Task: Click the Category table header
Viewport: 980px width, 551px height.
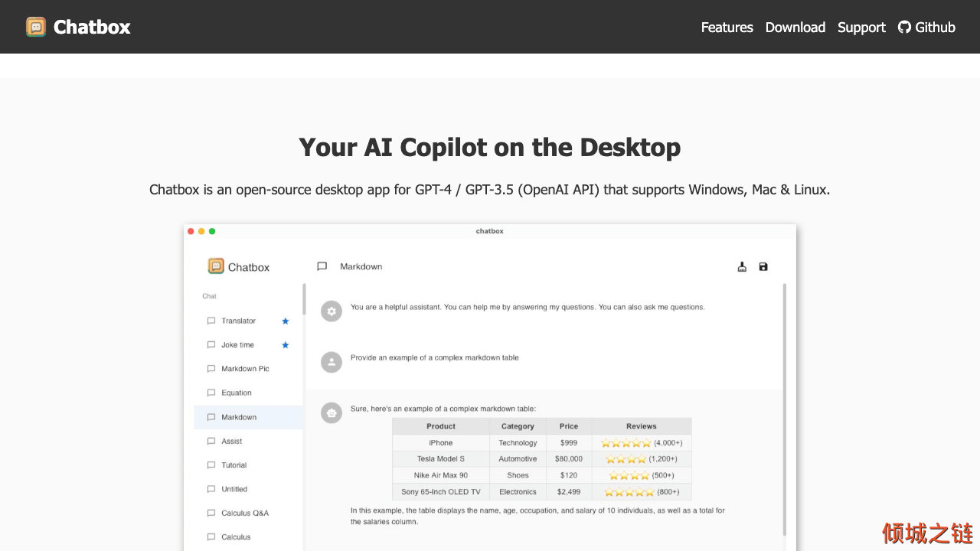Action: click(x=518, y=426)
